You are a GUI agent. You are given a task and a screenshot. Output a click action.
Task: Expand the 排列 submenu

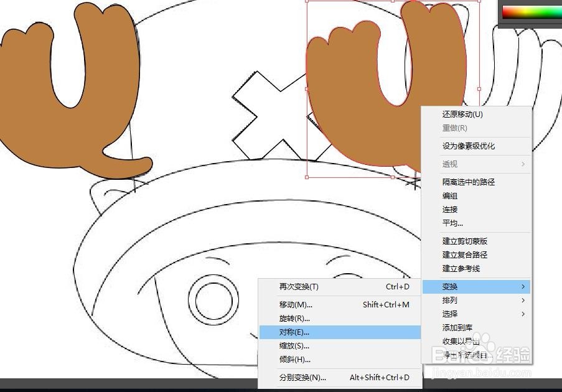coord(476,301)
